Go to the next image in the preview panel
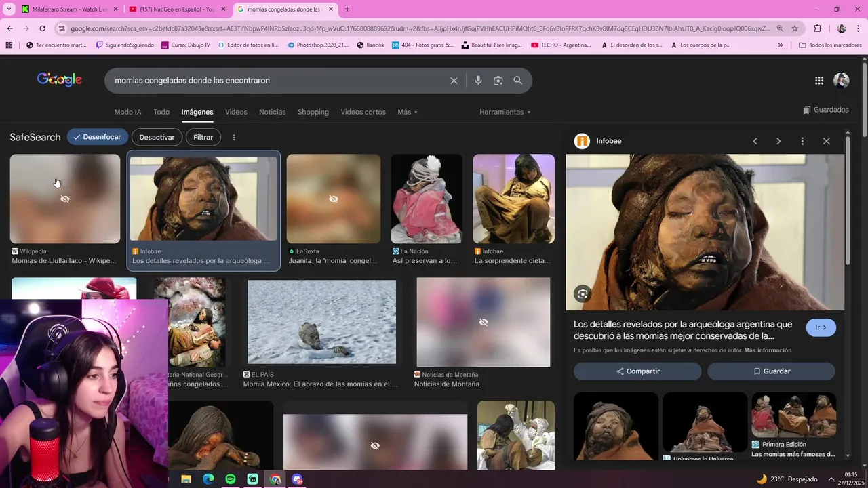868x488 pixels. click(x=778, y=141)
